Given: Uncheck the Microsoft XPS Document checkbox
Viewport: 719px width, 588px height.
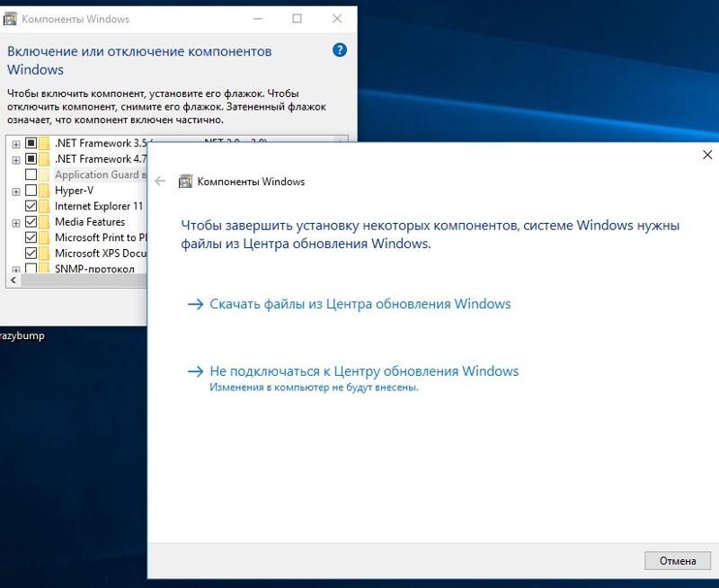Looking at the screenshot, I should 31,253.
